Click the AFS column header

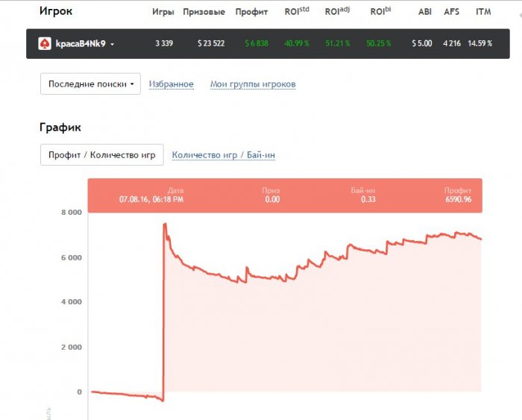(x=451, y=12)
